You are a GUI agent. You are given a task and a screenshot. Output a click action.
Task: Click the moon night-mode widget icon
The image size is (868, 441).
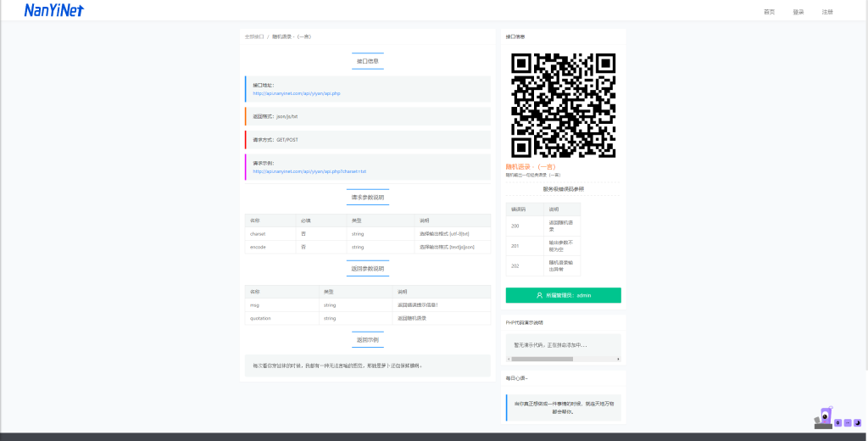[x=858, y=422]
